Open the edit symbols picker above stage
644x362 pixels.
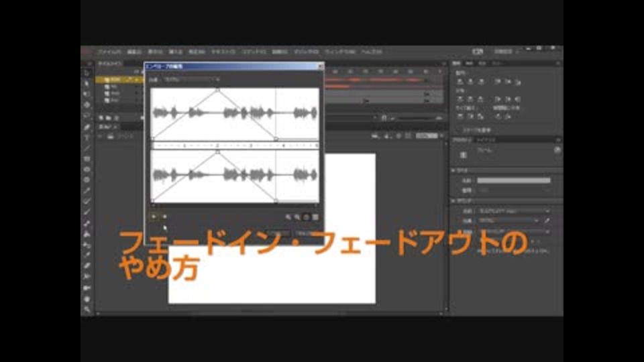387,136
